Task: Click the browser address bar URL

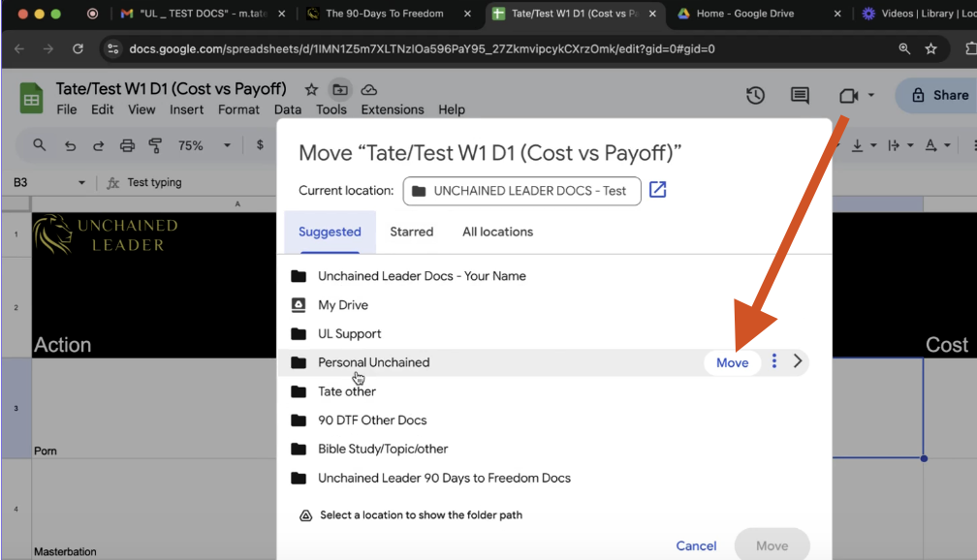Action: tap(422, 48)
